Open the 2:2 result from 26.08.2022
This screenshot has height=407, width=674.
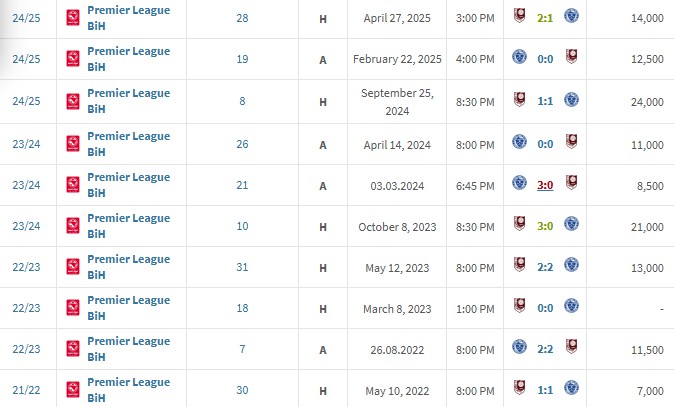point(545,349)
